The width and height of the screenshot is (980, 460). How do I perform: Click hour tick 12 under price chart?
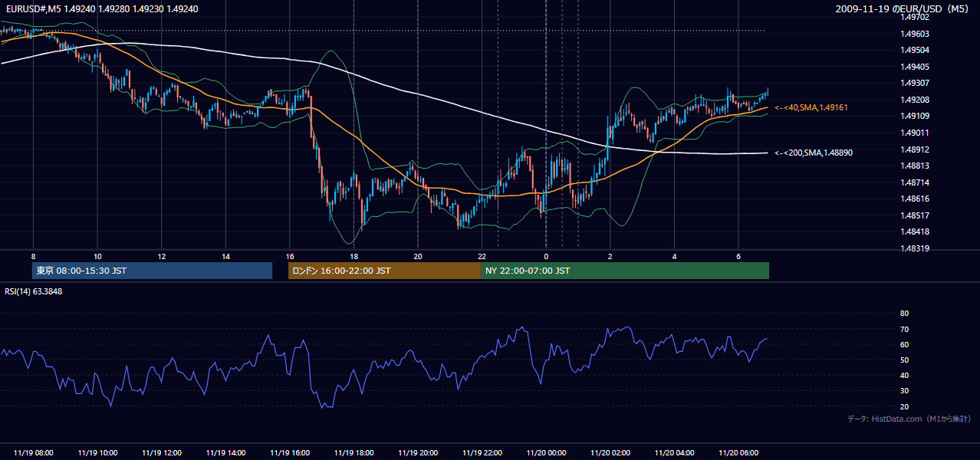pos(161,256)
